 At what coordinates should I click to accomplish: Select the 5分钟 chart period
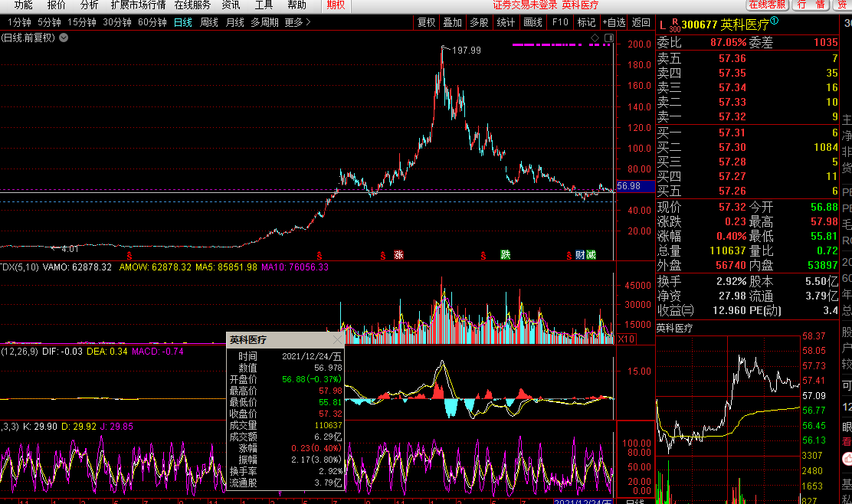pyautogui.click(x=49, y=22)
